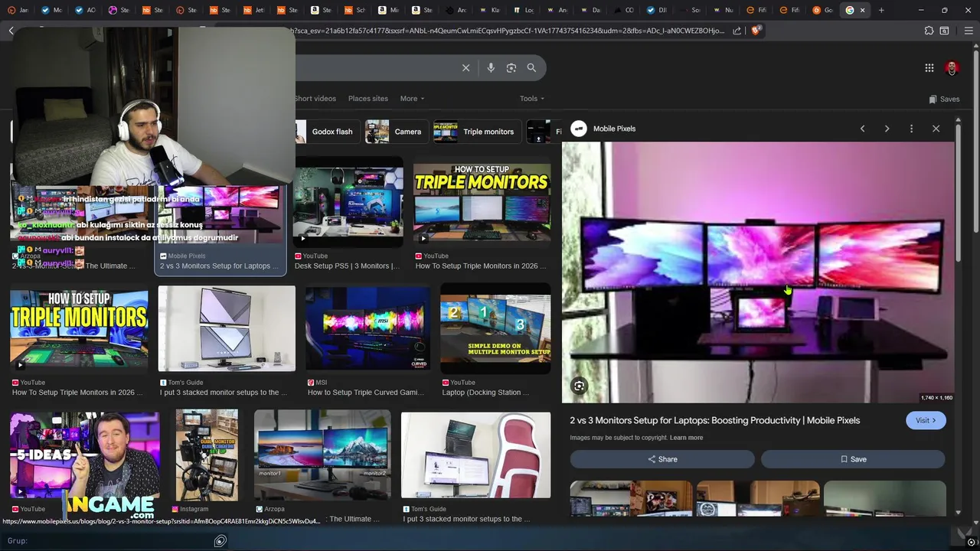Open the Learn more copyright link
Image resolution: width=980 pixels, height=551 pixels.
tap(686, 438)
